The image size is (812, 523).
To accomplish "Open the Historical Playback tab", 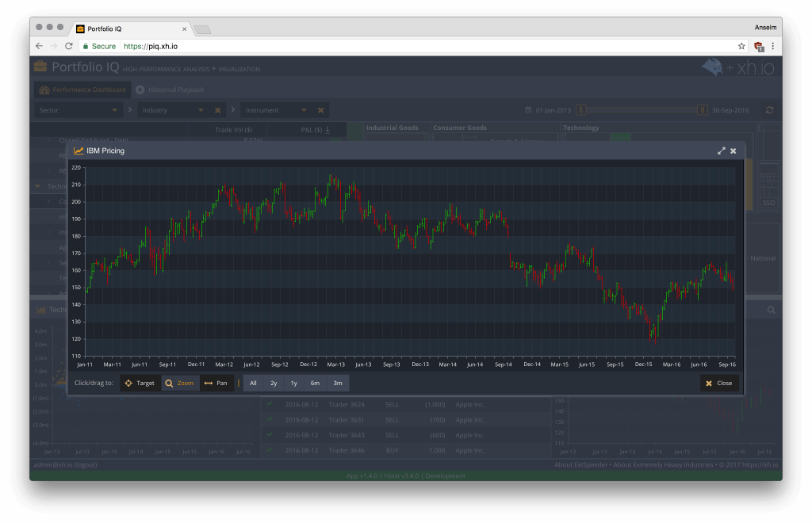I will coord(170,90).
